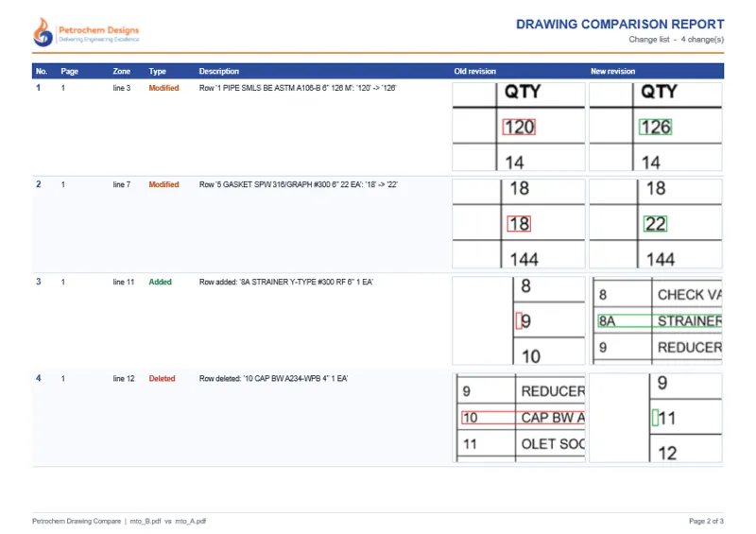
Task: Select change number 3 in No. column
Action: [x=38, y=282]
